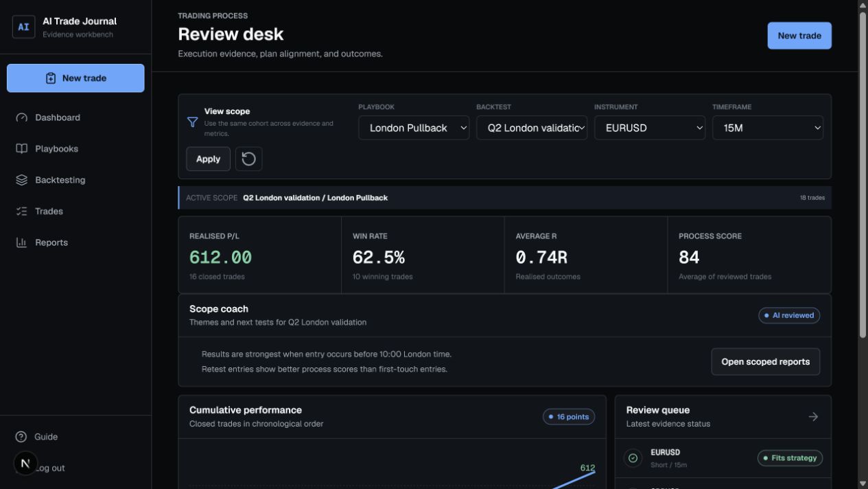Click the View scope funnel filter icon
The height and width of the screenshot is (489, 868).
[x=193, y=122]
